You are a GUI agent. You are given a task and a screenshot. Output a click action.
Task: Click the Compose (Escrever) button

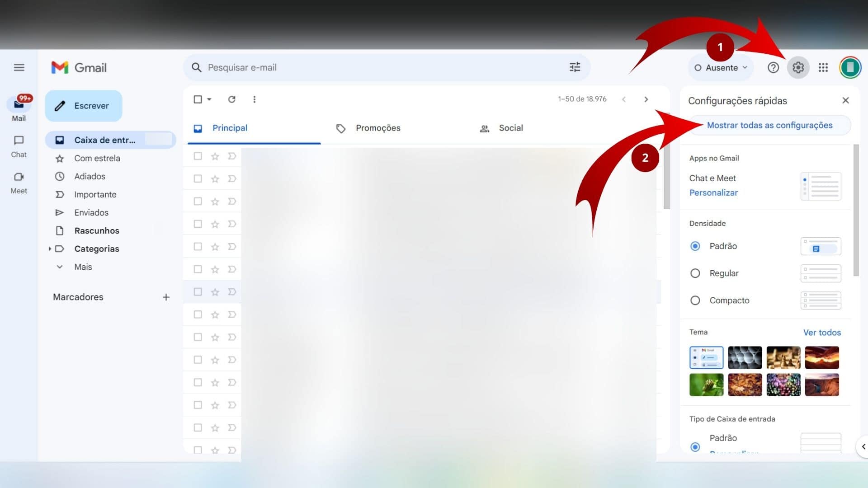[x=84, y=105]
